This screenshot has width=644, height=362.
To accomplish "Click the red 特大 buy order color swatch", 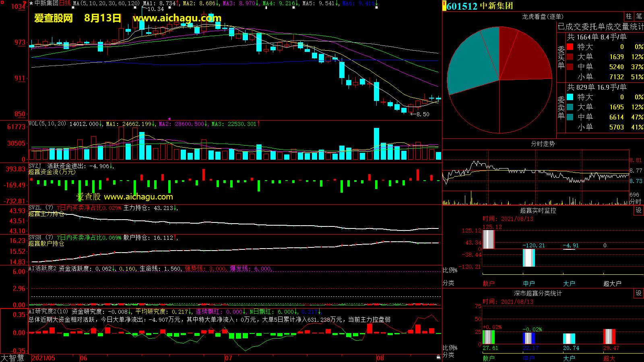I will (570, 47).
